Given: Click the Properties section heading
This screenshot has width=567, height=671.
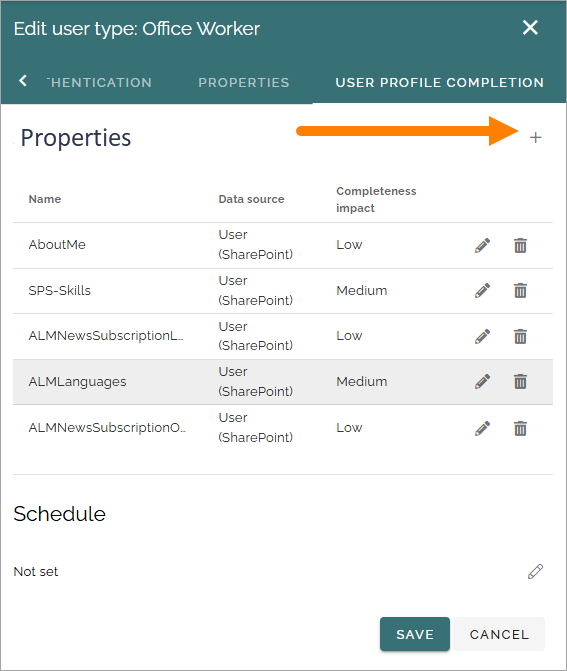Looking at the screenshot, I should coord(76,138).
